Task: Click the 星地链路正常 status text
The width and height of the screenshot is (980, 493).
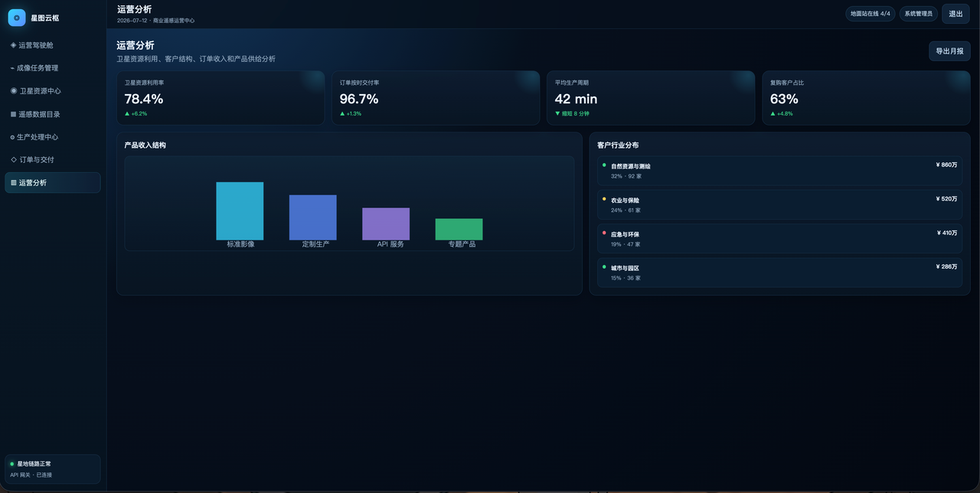Action: pos(34,464)
